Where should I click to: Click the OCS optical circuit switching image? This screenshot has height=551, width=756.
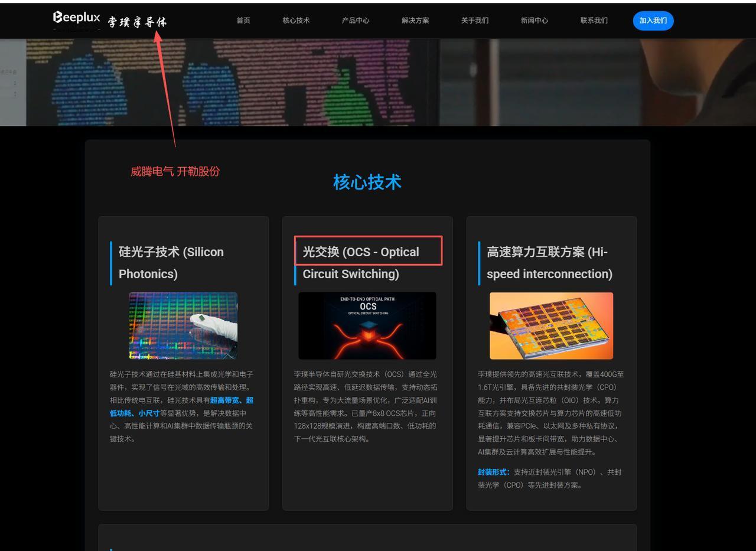pos(367,325)
